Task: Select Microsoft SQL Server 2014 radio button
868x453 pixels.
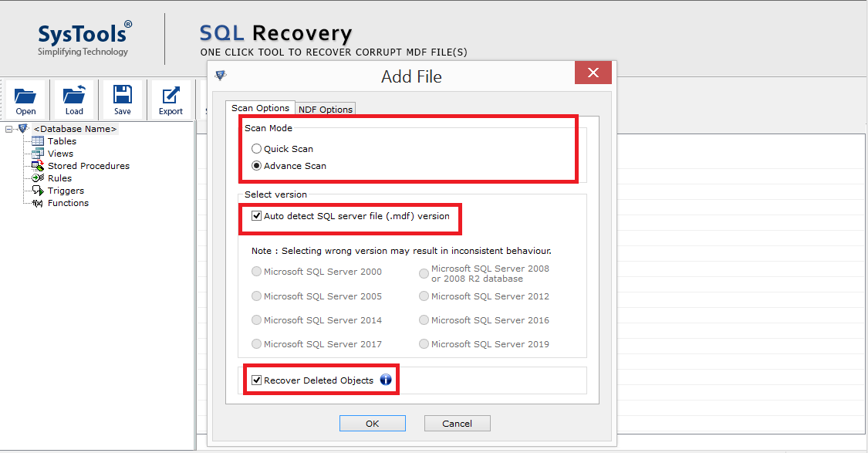Action: tap(256, 320)
